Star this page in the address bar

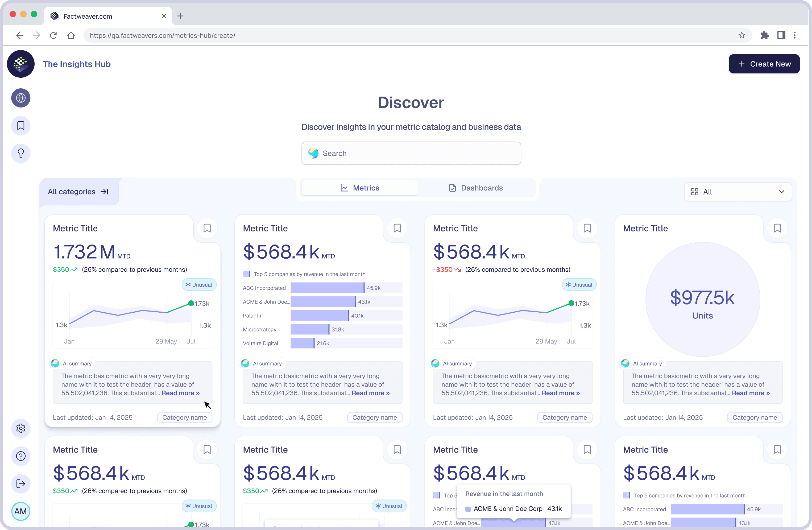click(x=742, y=35)
